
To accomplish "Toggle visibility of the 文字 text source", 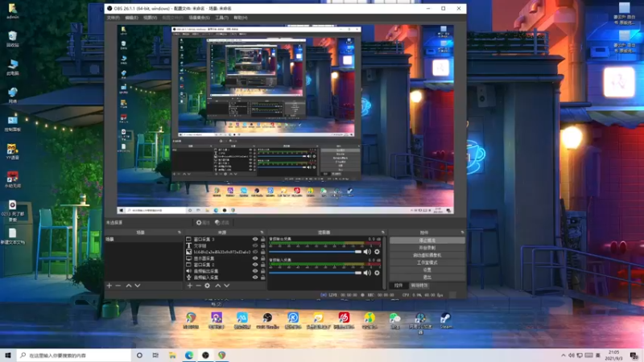I will (x=255, y=245).
